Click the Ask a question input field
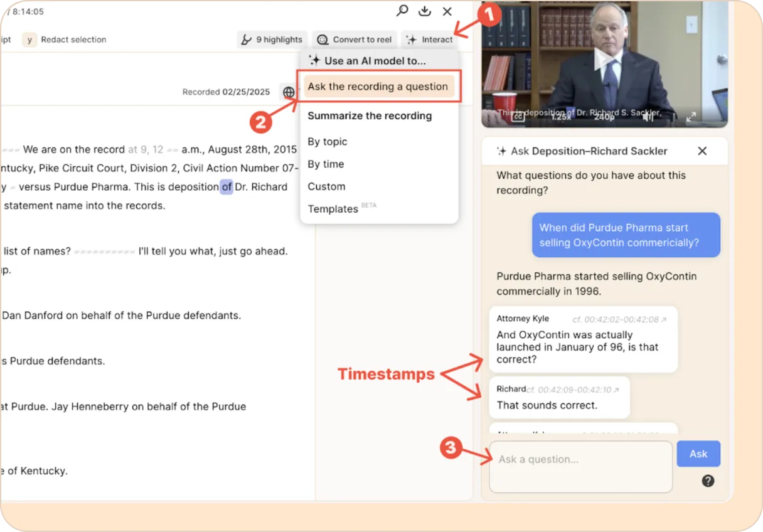Screen dimensions: 763x532 click(581, 466)
